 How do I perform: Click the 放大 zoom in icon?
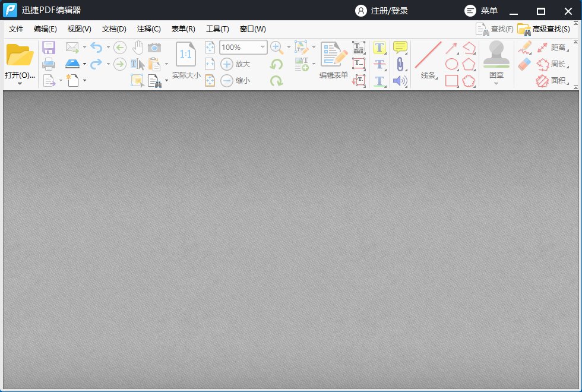tap(226, 64)
